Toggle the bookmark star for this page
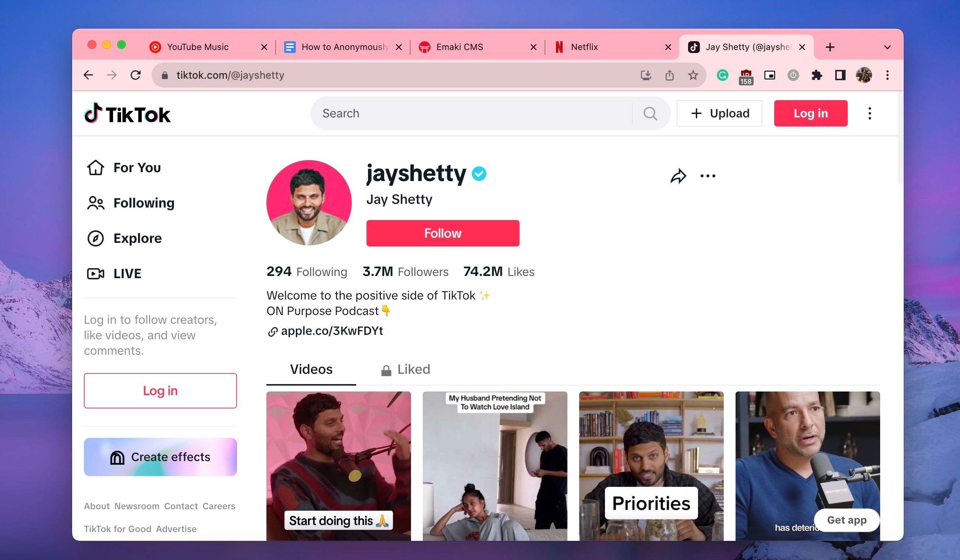Viewport: 960px width, 560px height. (692, 75)
